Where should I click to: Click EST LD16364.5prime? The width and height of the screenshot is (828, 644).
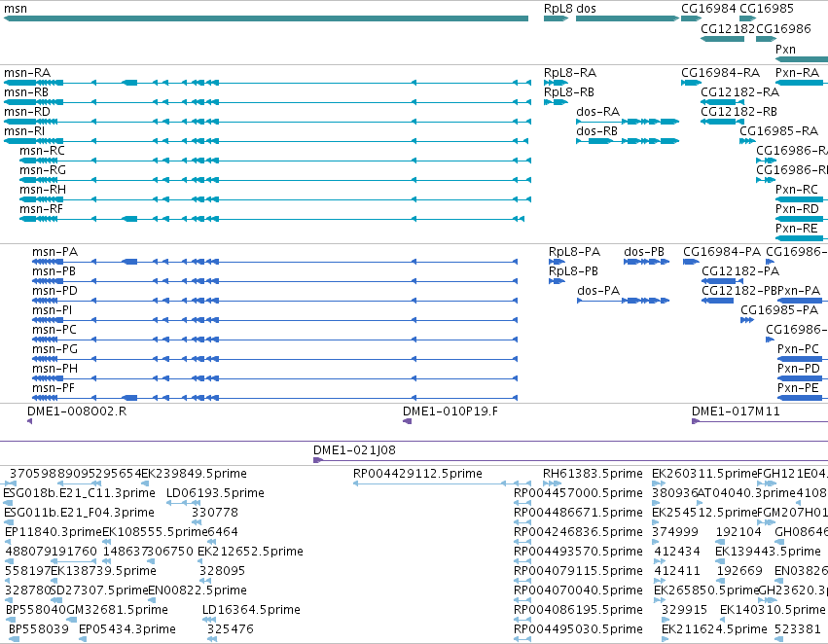pyautogui.click(x=251, y=610)
